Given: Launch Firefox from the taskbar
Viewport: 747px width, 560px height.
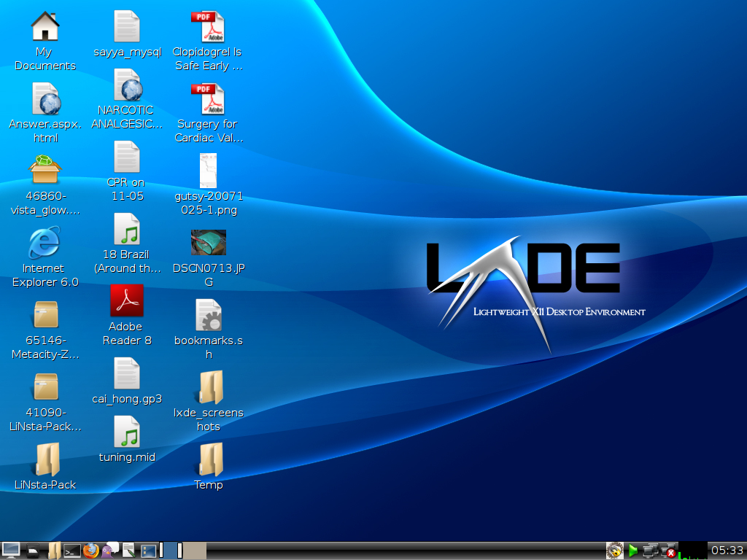Looking at the screenshot, I should pos(90,551).
